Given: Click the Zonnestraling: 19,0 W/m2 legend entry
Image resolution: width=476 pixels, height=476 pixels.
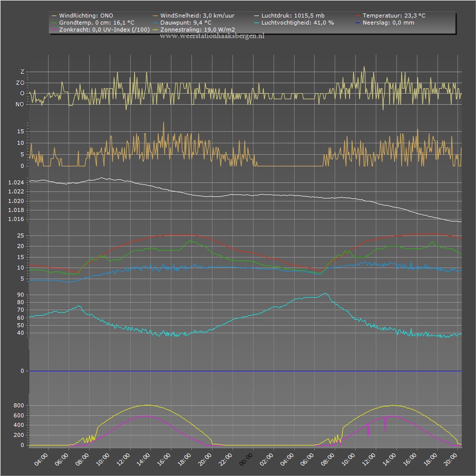Looking at the screenshot, I should point(194,30).
